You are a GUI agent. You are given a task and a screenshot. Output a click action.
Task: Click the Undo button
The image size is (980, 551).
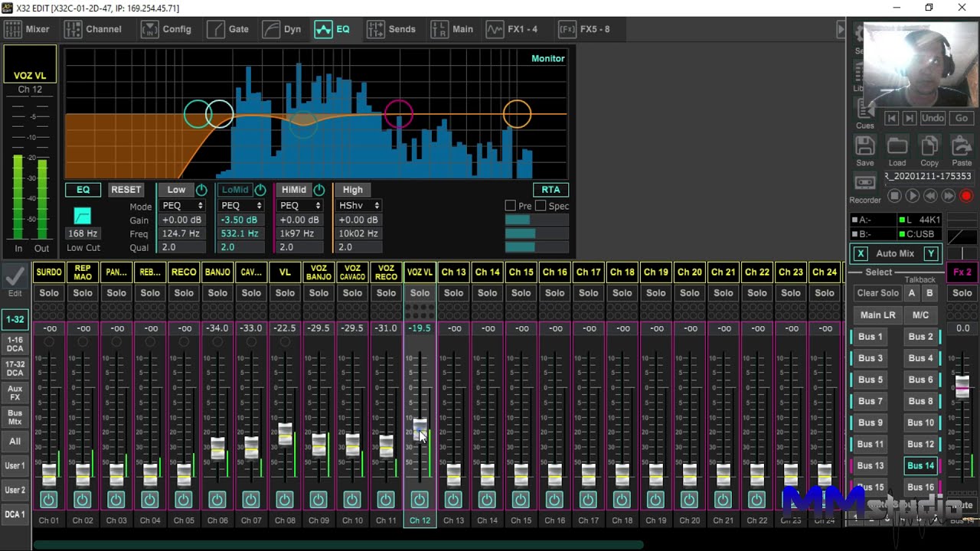click(x=933, y=118)
